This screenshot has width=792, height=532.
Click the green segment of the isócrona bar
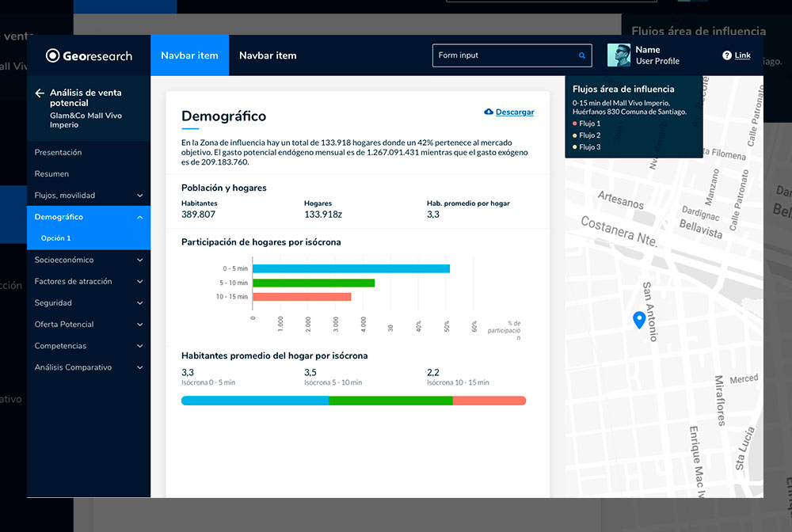click(x=390, y=401)
